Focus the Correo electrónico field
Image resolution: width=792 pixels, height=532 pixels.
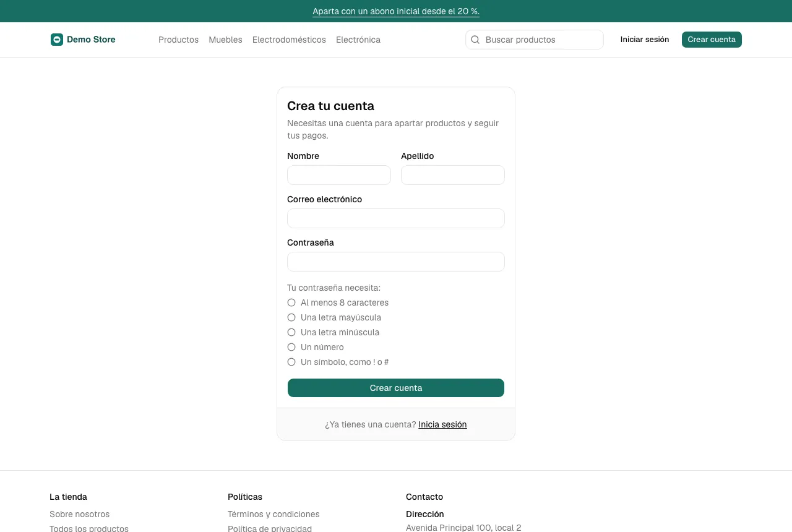click(x=396, y=218)
